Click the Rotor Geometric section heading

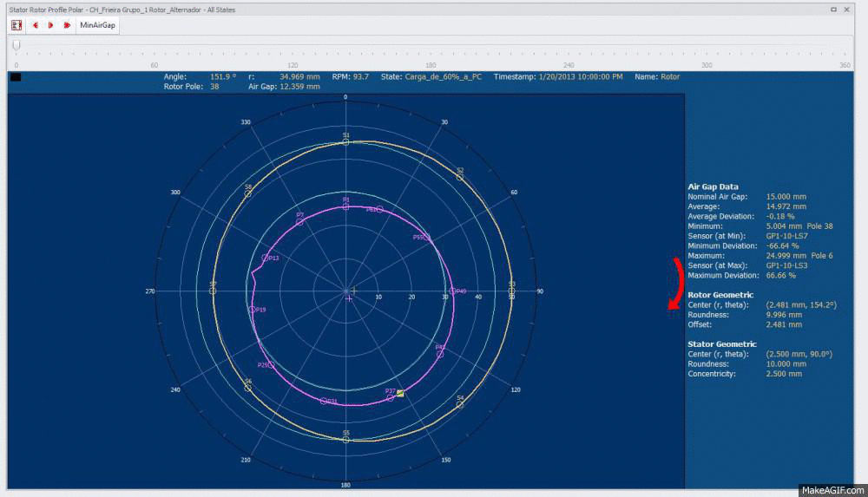(x=720, y=294)
